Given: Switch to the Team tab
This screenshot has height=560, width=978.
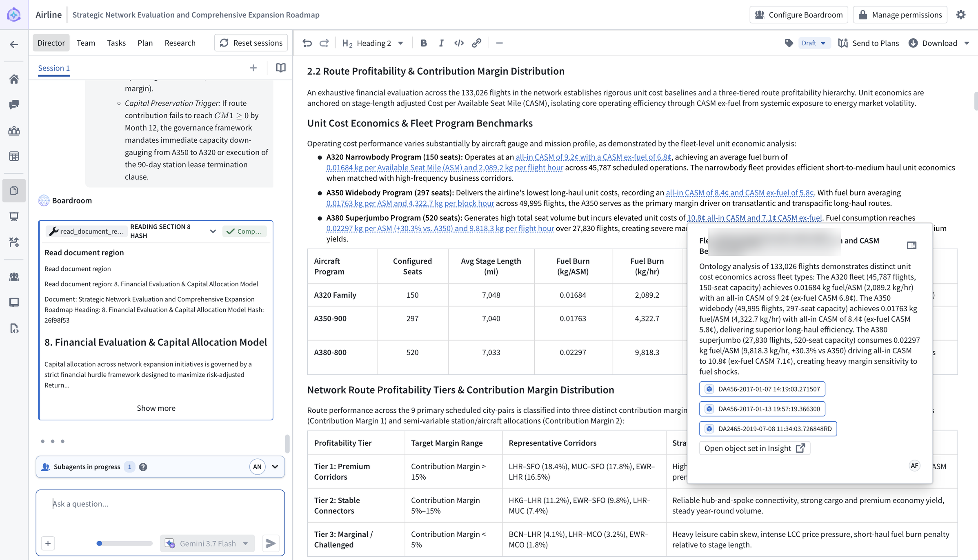Looking at the screenshot, I should click(x=86, y=43).
